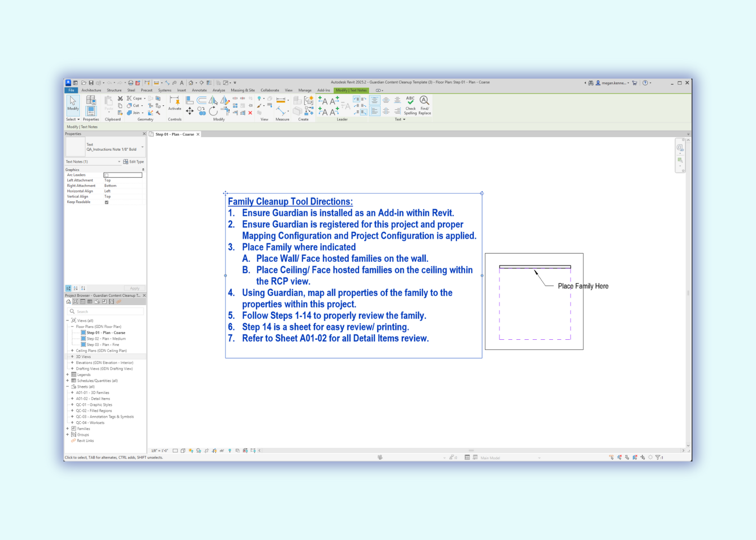Open the File menu
756x540 pixels.
[71, 90]
